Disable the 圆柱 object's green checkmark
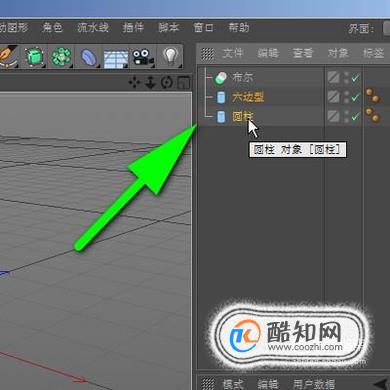The width and height of the screenshot is (390, 390). click(355, 116)
